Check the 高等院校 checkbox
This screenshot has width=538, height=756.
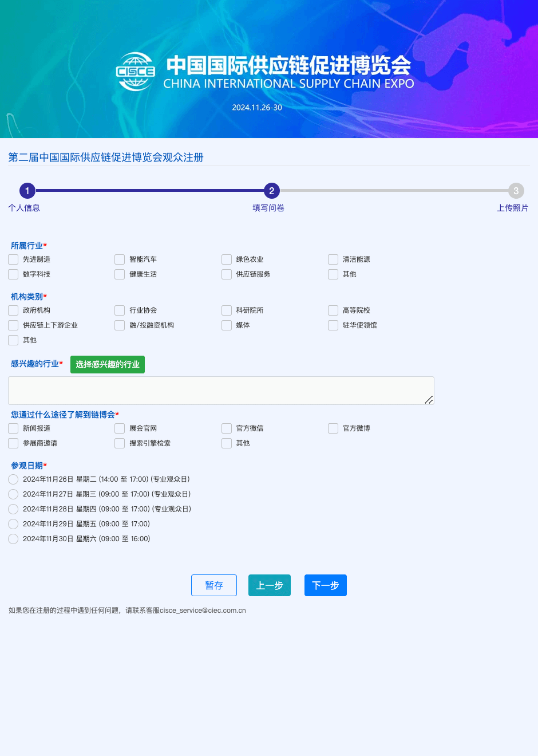click(x=333, y=310)
